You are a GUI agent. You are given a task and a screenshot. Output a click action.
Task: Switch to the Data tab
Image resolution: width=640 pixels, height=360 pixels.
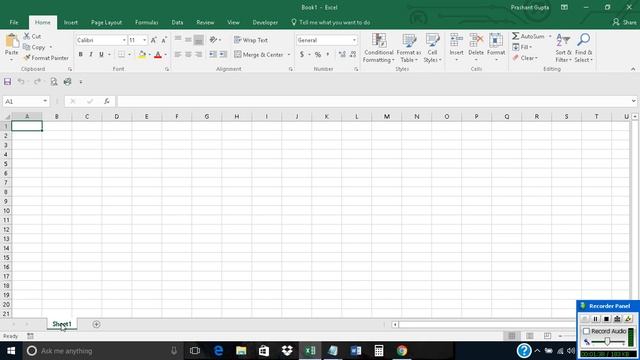click(177, 22)
